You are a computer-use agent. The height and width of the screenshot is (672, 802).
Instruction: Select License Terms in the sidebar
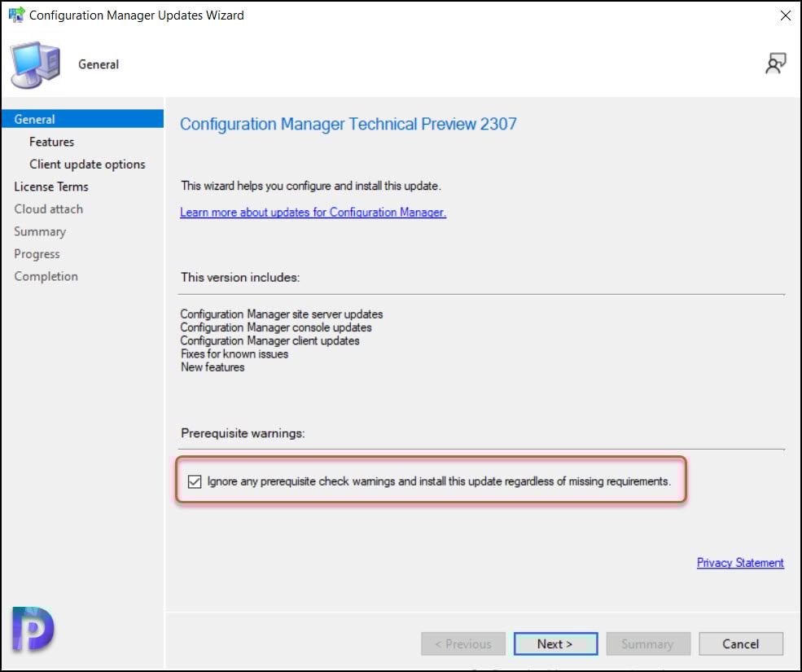51,187
